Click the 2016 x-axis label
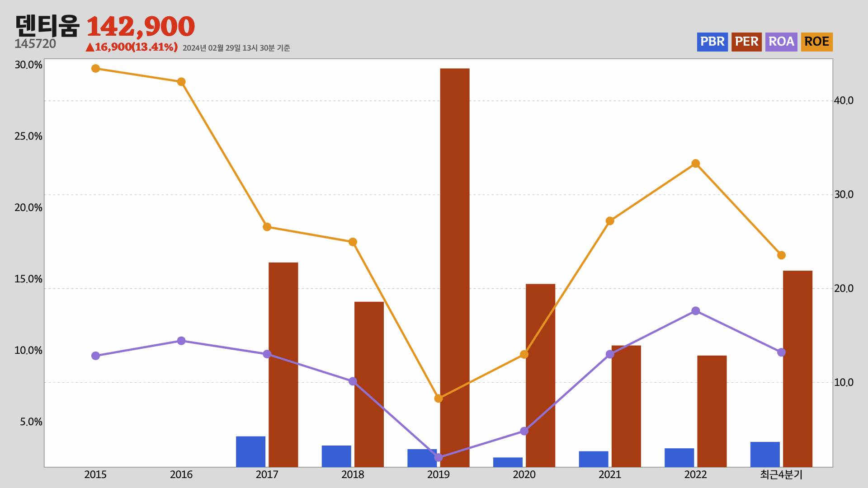Screen dimensions: 868x488 point(181,474)
